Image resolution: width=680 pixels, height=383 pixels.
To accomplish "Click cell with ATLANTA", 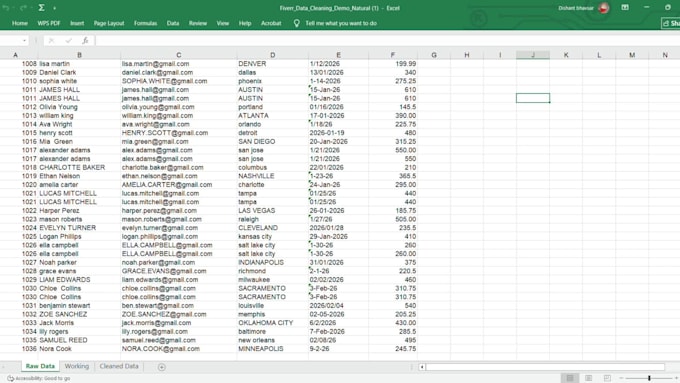I will click(272, 115).
